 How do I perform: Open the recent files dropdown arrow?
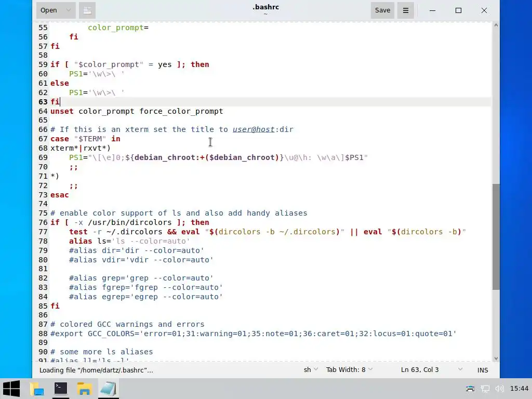69,10
